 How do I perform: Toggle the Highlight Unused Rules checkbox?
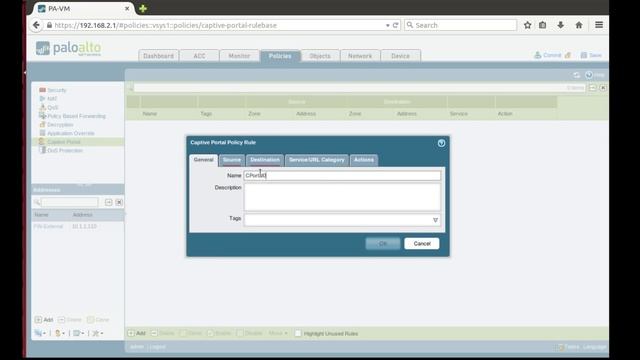tap(298, 333)
